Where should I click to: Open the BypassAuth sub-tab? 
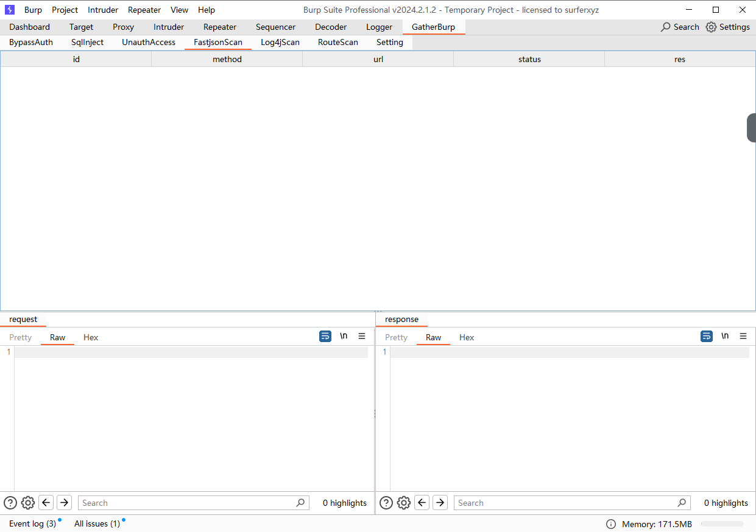tap(31, 42)
